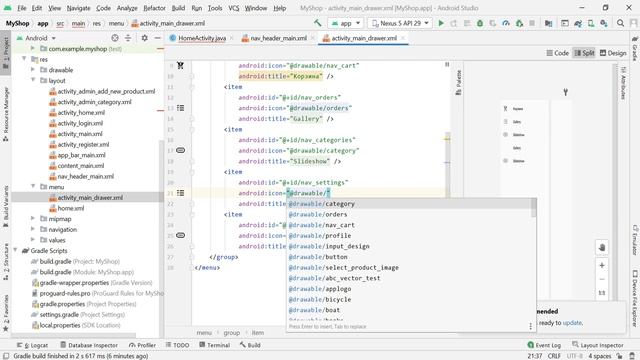Open Search Everywhere magnifier icon

[x=620, y=23]
